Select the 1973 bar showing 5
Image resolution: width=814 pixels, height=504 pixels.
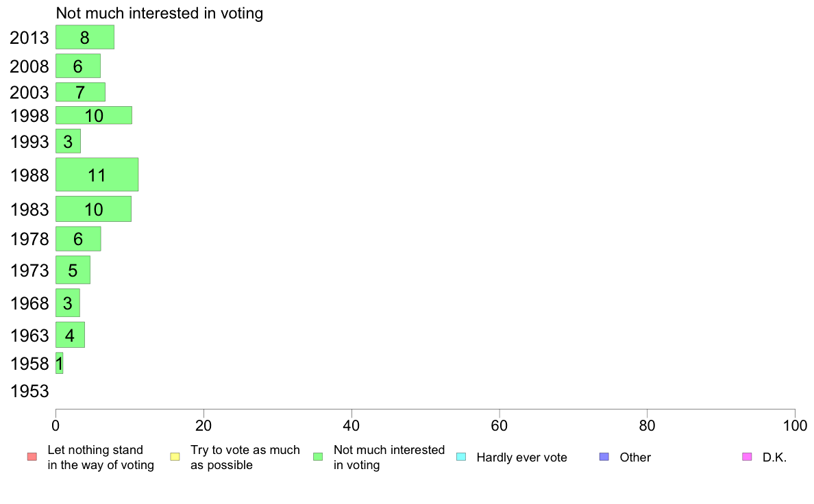pos(73,270)
